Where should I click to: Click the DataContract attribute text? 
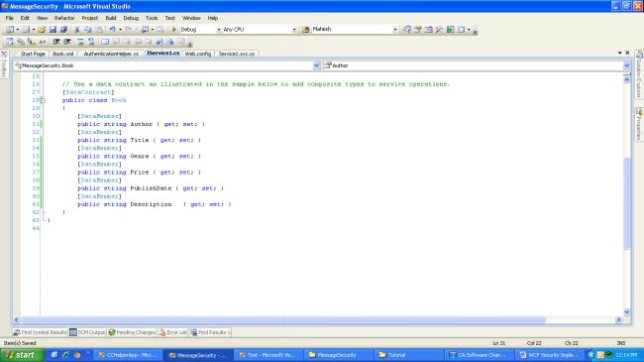coord(88,92)
